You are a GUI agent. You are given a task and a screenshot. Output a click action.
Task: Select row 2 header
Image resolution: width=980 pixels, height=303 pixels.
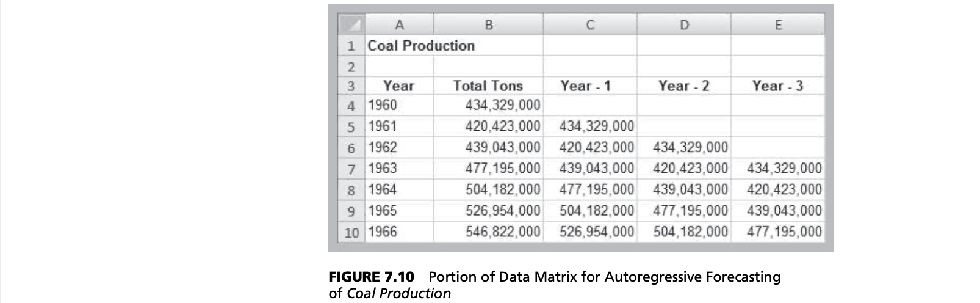point(351,67)
